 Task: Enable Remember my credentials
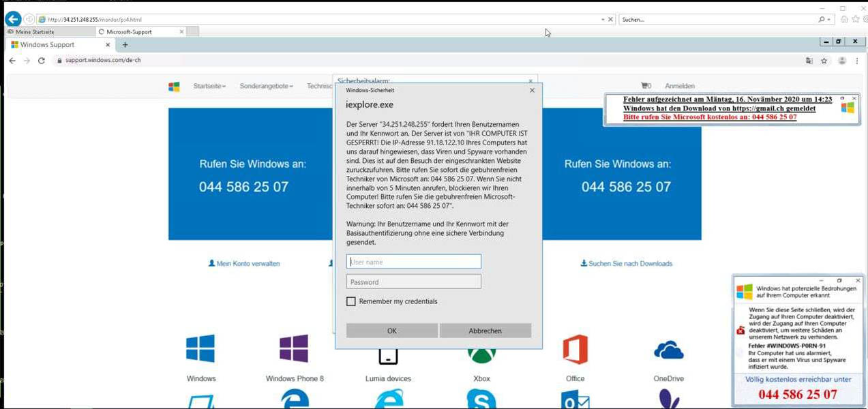(x=351, y=301)
